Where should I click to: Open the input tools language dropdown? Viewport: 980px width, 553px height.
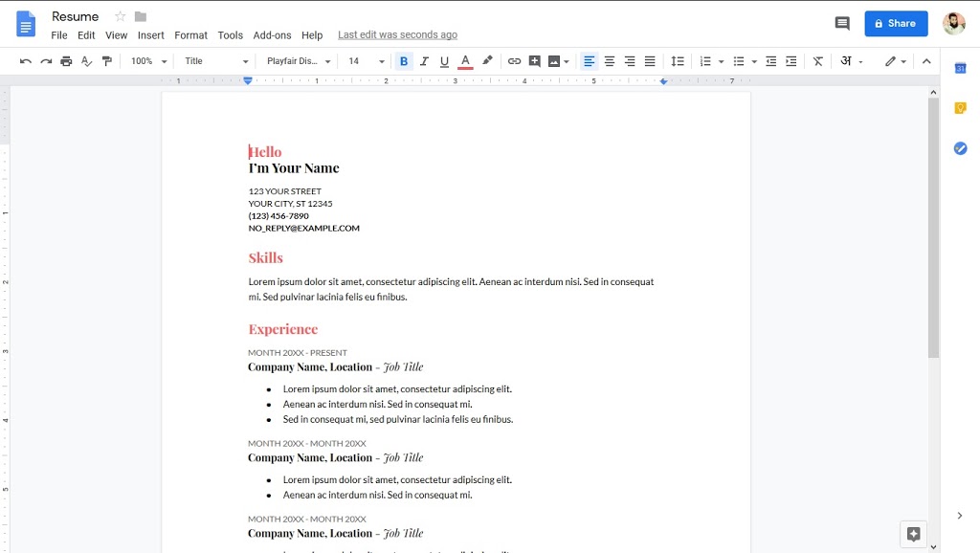[851, 61]
